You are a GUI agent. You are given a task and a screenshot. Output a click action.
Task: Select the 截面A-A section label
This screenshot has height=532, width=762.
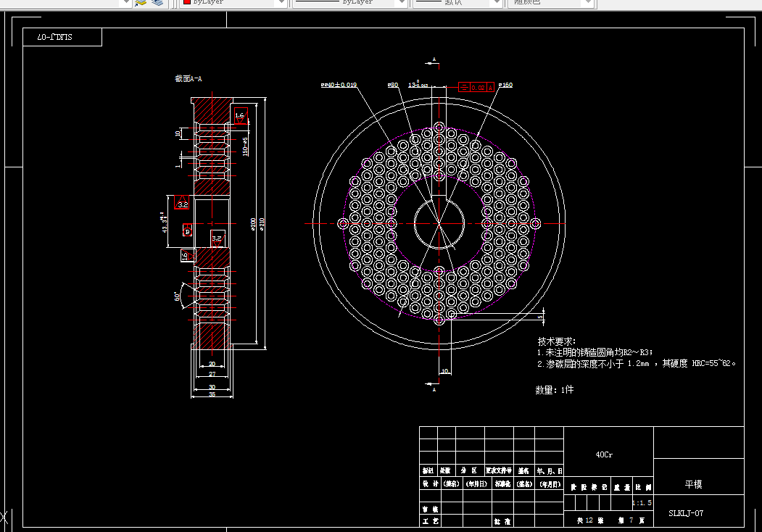[x=188, y=78]
